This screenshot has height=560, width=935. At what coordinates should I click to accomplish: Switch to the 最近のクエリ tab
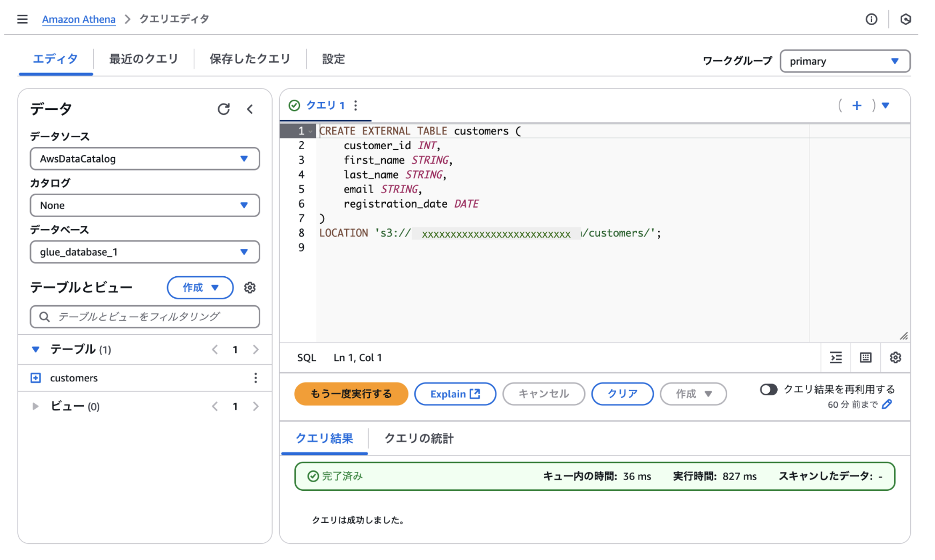coord(143,59)
